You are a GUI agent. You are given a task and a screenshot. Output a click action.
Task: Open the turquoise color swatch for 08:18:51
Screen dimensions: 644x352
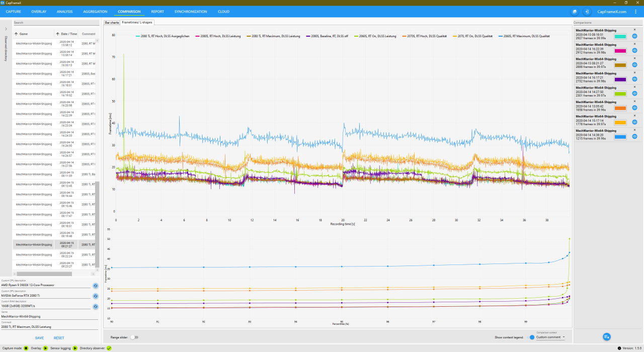[620, 36]
